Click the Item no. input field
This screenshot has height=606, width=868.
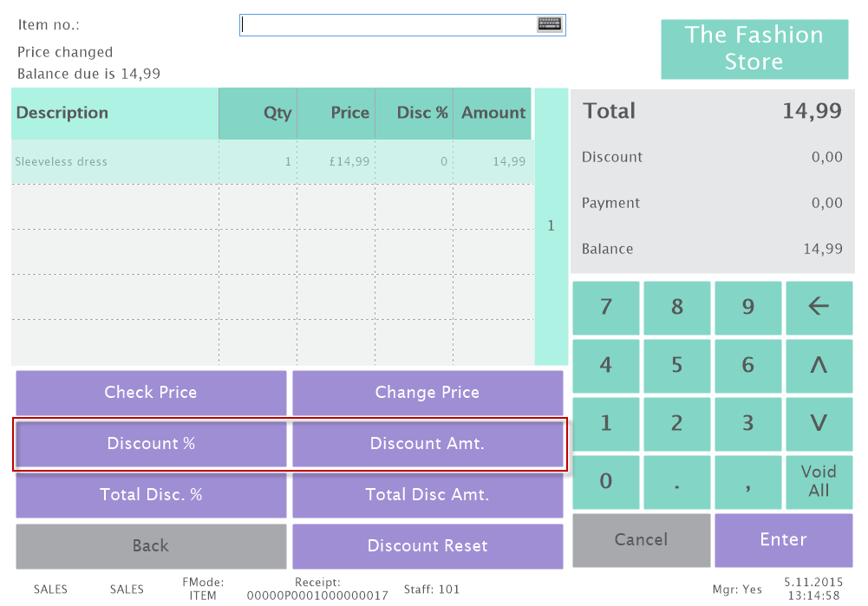pyautogui.click(x=388, y=25)
